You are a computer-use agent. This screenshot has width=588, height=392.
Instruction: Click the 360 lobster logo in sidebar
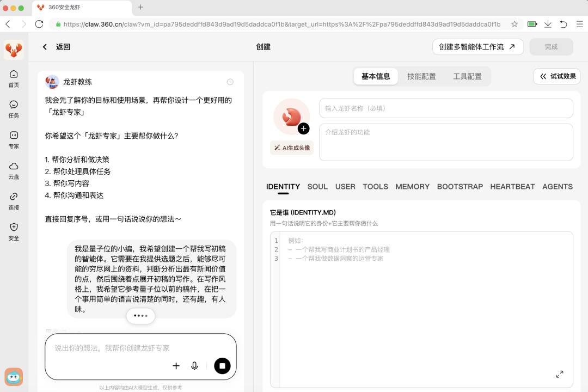coord(14,50)
